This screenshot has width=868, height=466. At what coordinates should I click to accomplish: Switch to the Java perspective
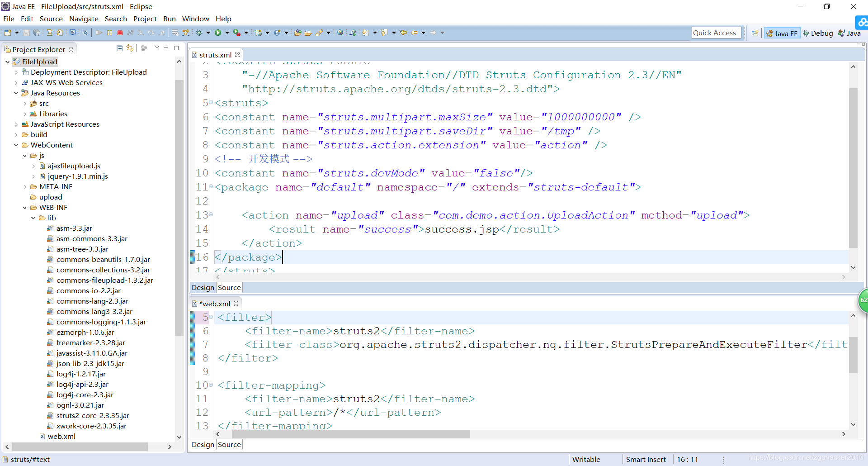[849, 33]
